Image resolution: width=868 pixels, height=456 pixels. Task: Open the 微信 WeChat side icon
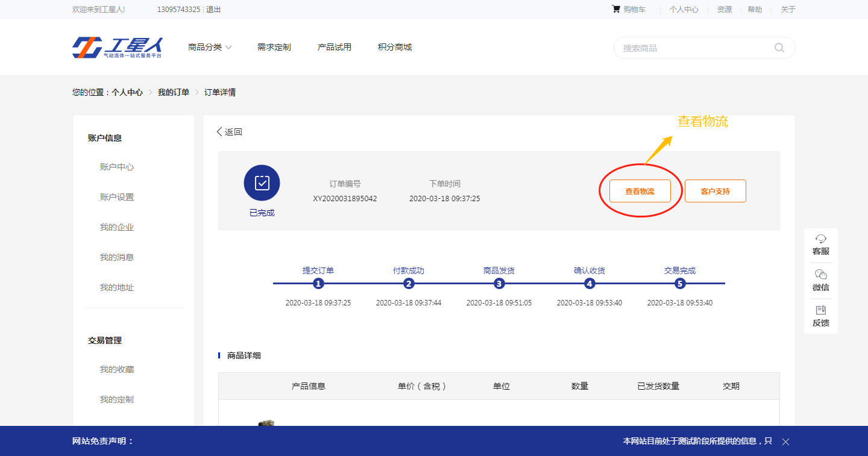(x=820, y=280)
